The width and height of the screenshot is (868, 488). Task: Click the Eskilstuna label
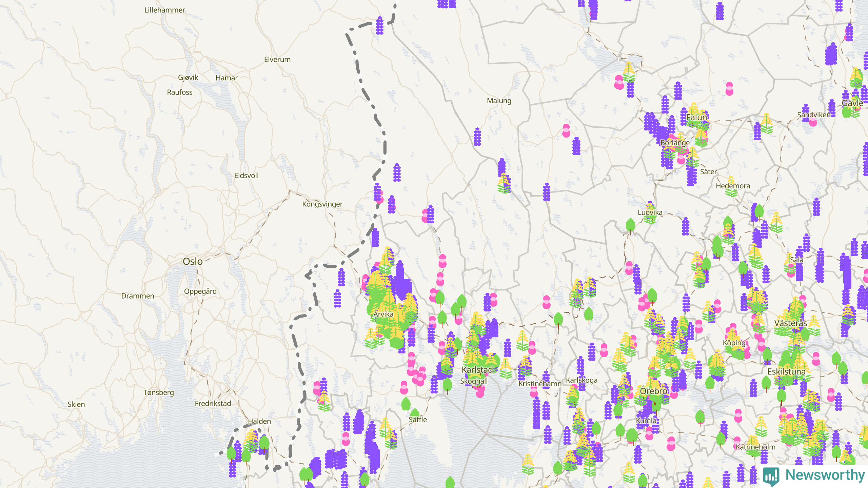(x=786, y=372)
